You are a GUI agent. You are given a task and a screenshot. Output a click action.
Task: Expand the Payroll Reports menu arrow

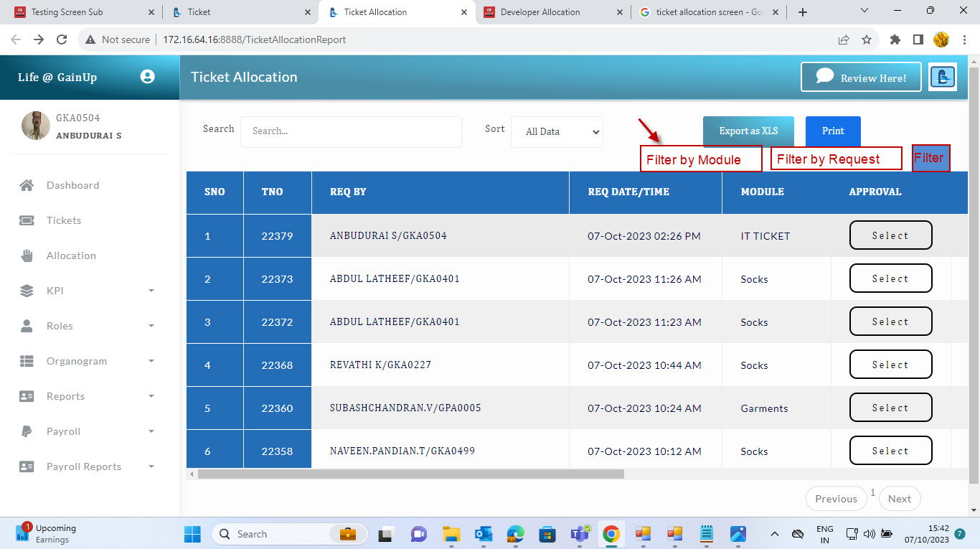coord(151,466)
